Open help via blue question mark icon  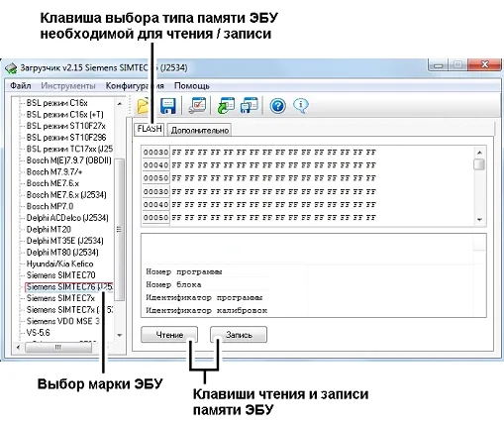[x=277, y=106]
